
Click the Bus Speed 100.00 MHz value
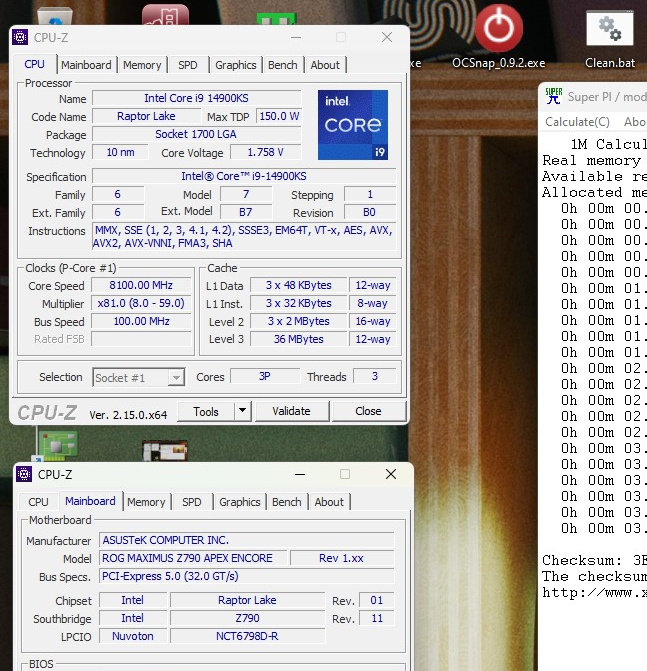141,321
